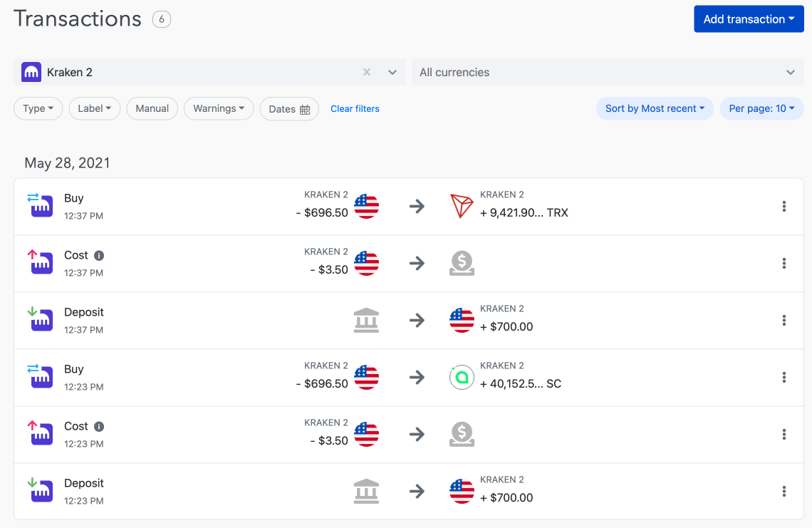Open the Label filter dropdown
812x528 pixels.
point(94,109)
